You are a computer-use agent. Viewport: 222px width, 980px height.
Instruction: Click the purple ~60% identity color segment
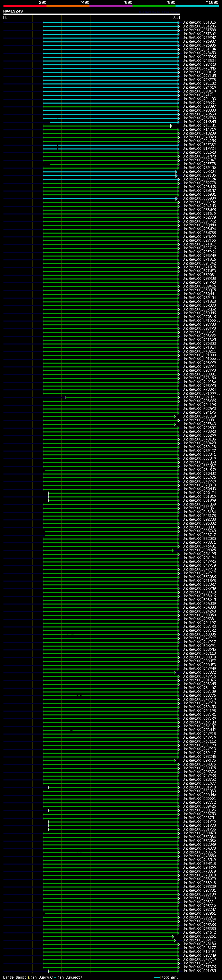point(111,6)
